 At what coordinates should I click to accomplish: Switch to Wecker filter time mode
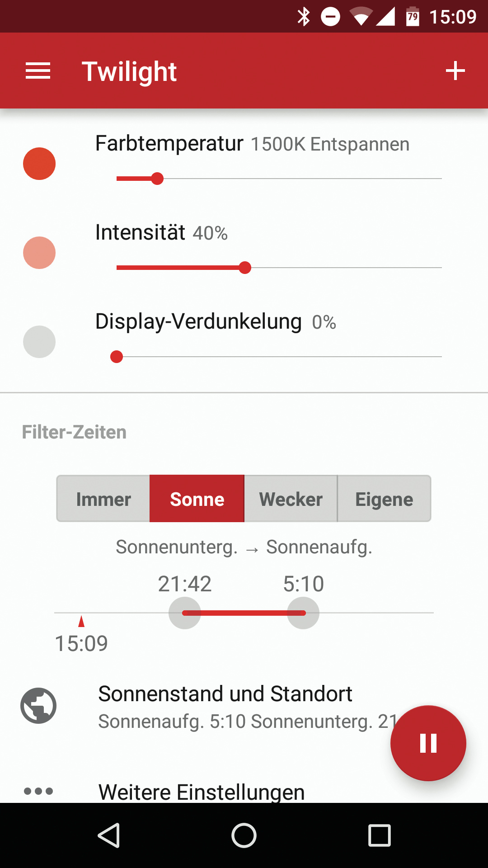(x=291, y=499)
